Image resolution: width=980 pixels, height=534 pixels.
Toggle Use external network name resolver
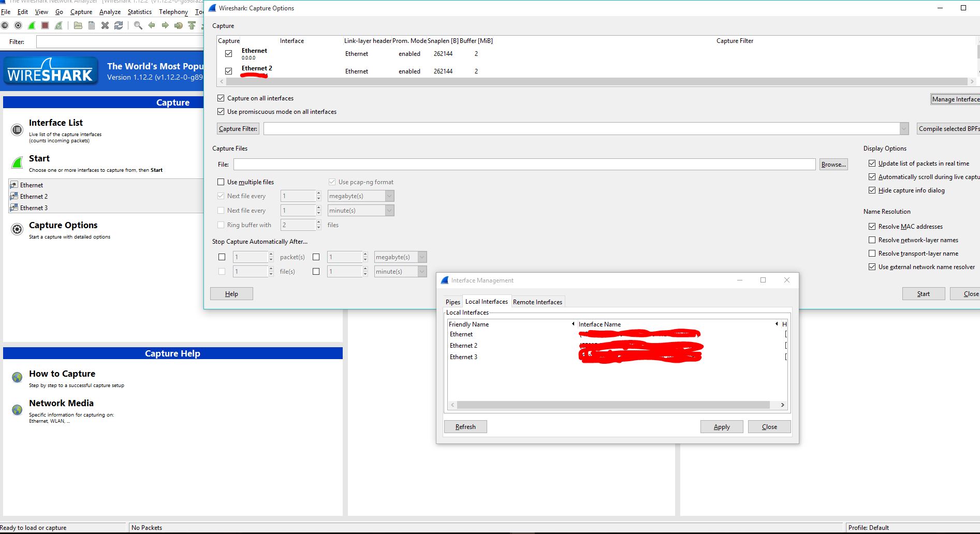pyautogui.click(x=872, y=266)
